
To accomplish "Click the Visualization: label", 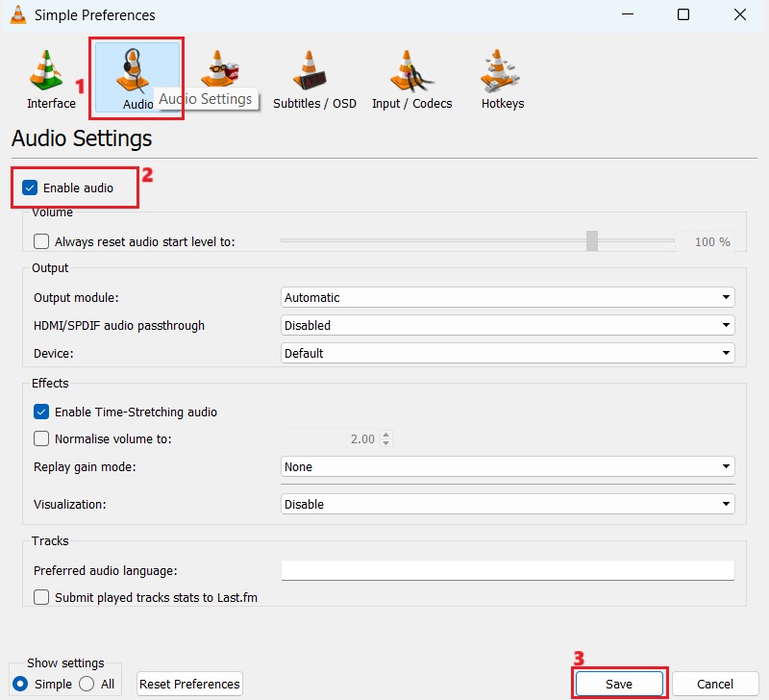I will click(x=69, y=504).
